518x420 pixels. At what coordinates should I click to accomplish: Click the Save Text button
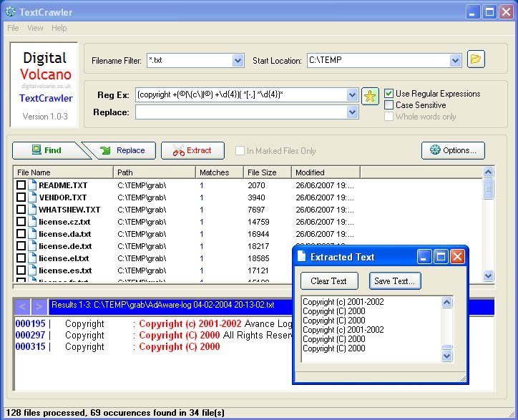pyautogui.click(x=395, y=281)
